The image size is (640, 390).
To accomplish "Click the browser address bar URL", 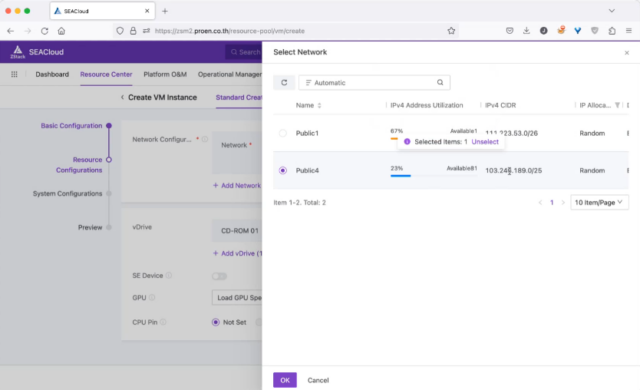I will 230,31.
